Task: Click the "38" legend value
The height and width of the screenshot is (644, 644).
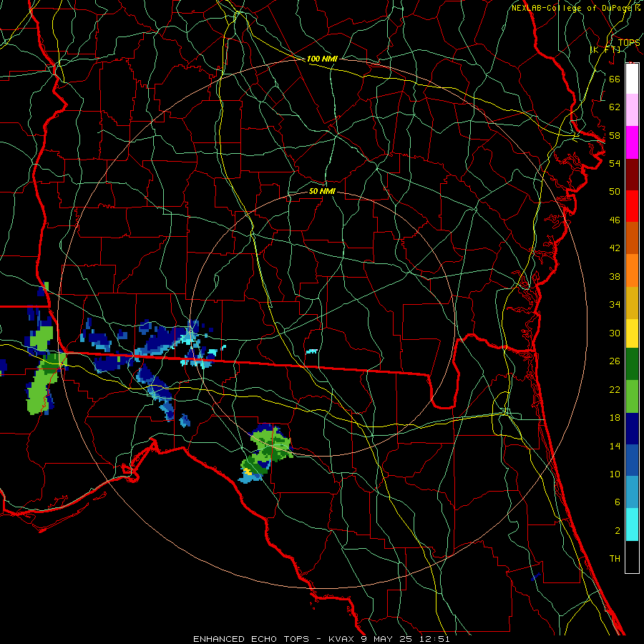Action: [615, 276]
